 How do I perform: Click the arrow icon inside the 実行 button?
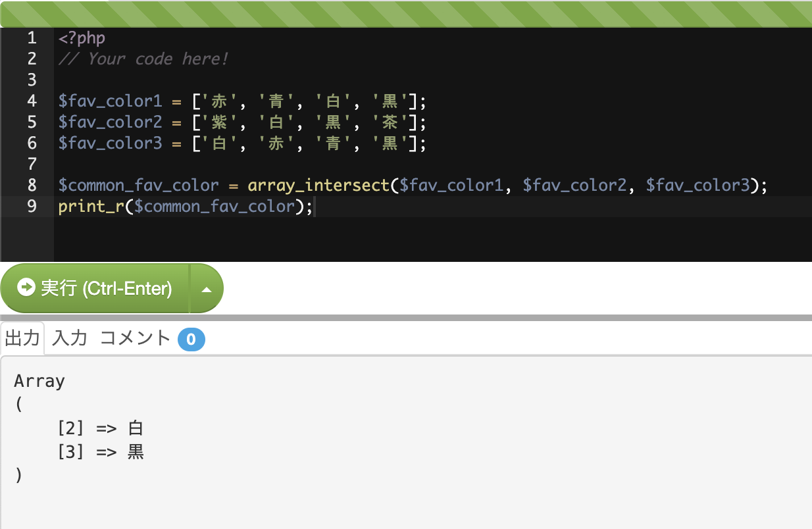[26, 288]
